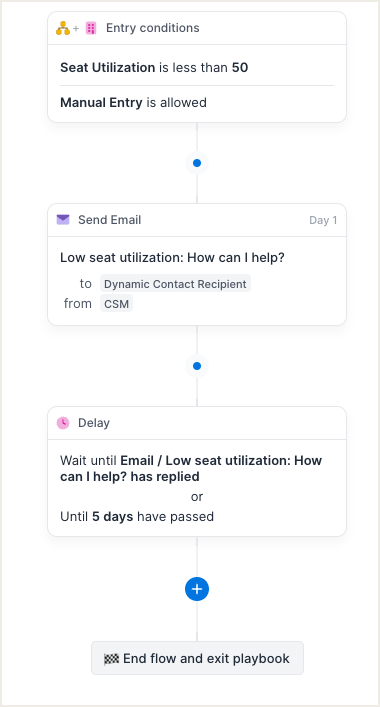Add a step with the blue plus button
380x707 pixels.
(x=197, y=589)
